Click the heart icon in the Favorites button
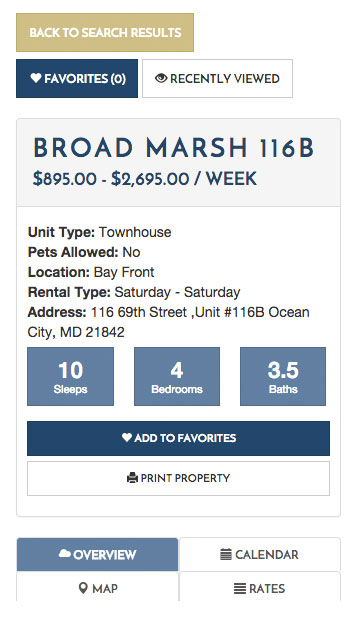This screenshot has width=361, height=618. tap(36, 78)
